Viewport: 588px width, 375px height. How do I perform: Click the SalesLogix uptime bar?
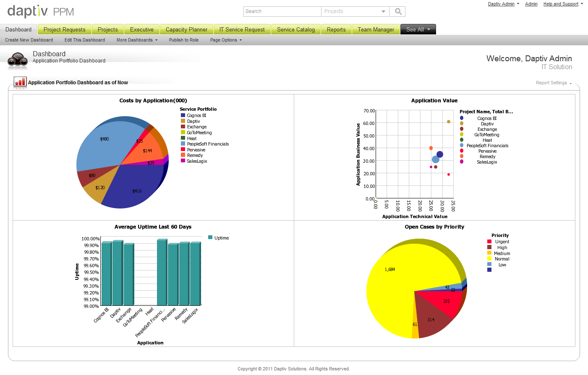click(195, 273)
